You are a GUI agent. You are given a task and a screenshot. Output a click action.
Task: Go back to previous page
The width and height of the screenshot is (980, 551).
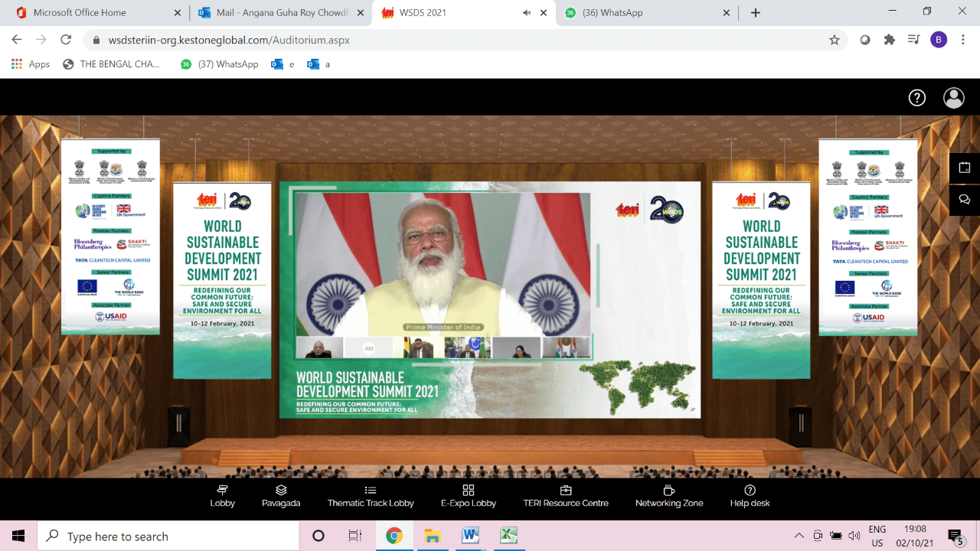18,40
